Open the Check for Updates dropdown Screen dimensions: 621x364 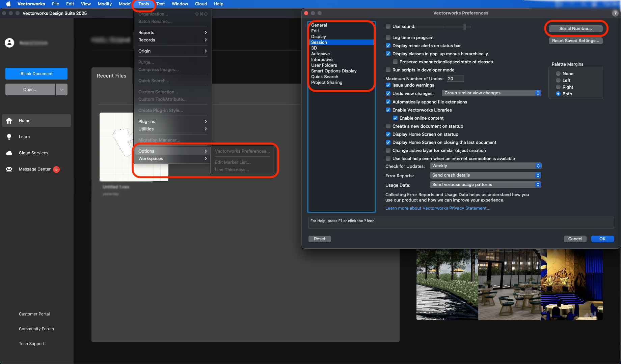tap(485, 166)
